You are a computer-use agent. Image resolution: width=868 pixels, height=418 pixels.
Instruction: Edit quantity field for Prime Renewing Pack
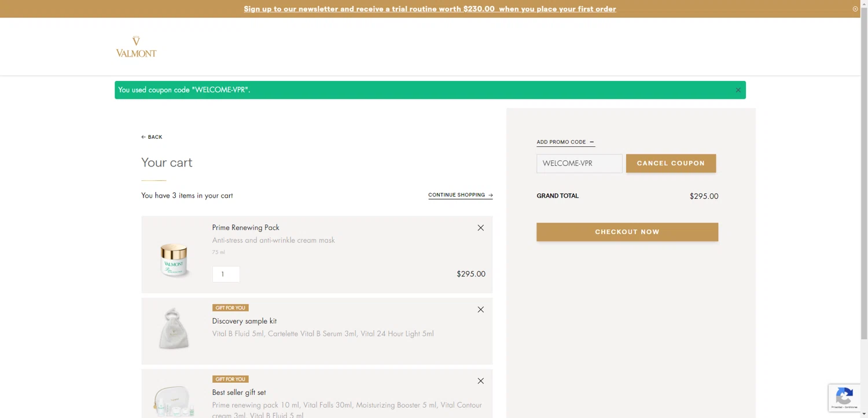point(226,274)
